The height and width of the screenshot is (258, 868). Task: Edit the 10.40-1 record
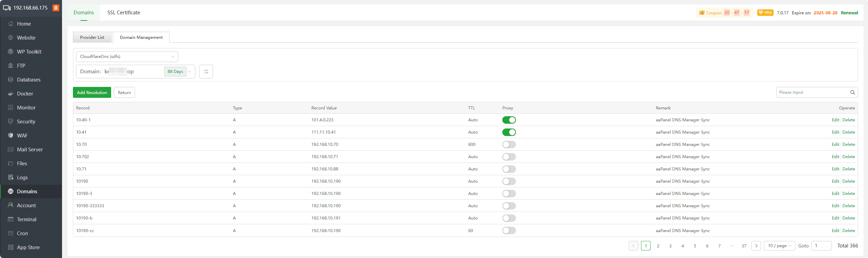835,120
